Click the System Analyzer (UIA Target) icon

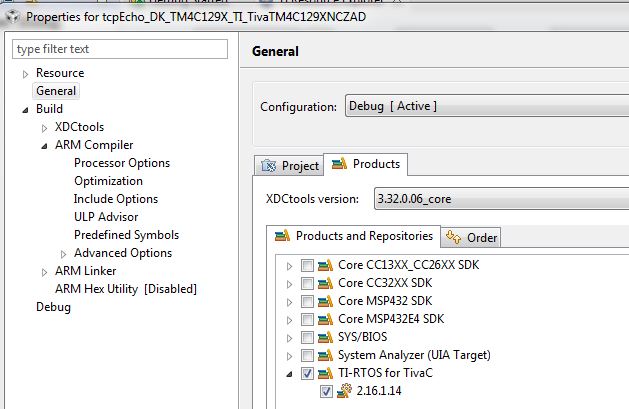(x=325, y=356)
